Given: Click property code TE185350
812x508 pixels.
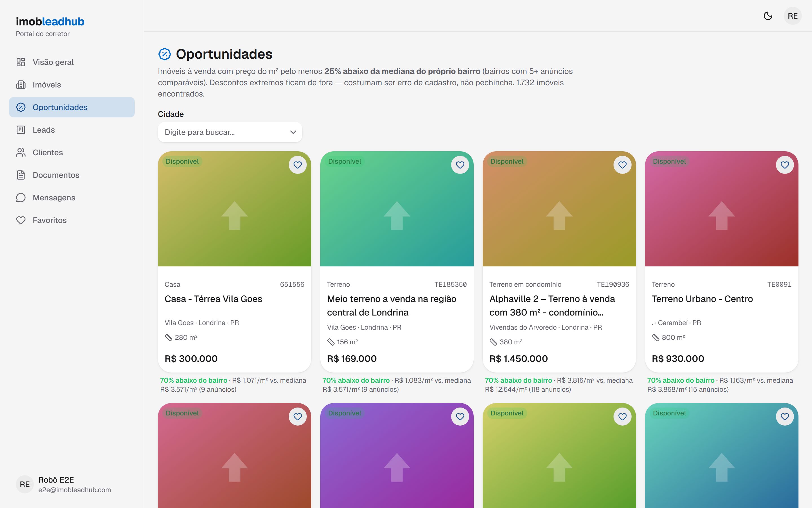Looking at the screenshot, I should pos(451,284).
